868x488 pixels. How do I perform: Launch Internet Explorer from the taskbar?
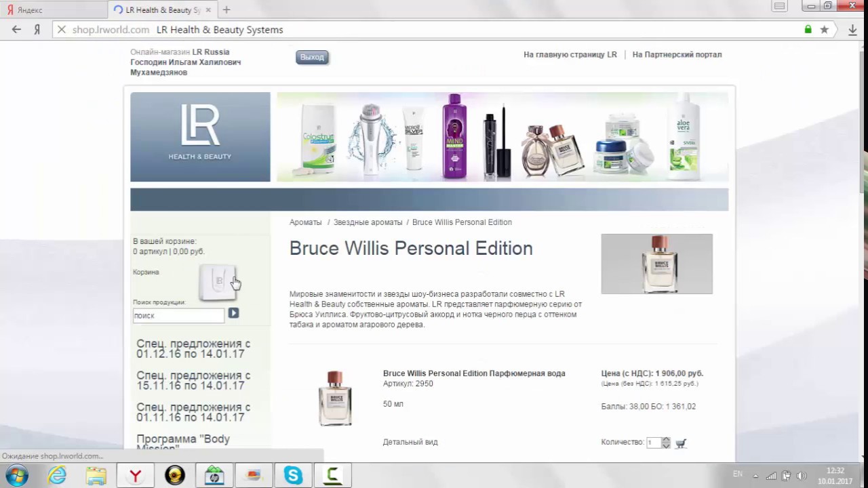pyautogui.click(x=57, y=475)
